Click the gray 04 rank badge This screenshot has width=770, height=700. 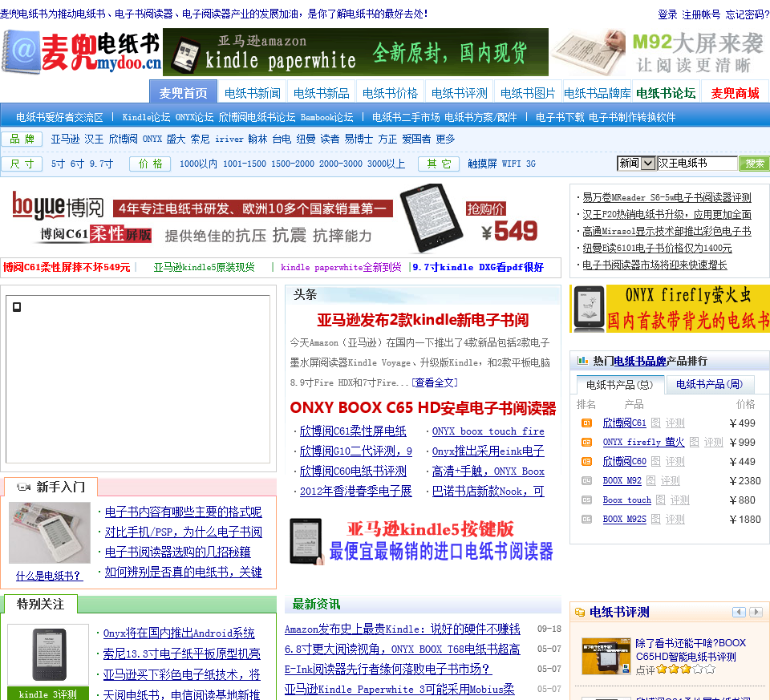pos(587,480)
